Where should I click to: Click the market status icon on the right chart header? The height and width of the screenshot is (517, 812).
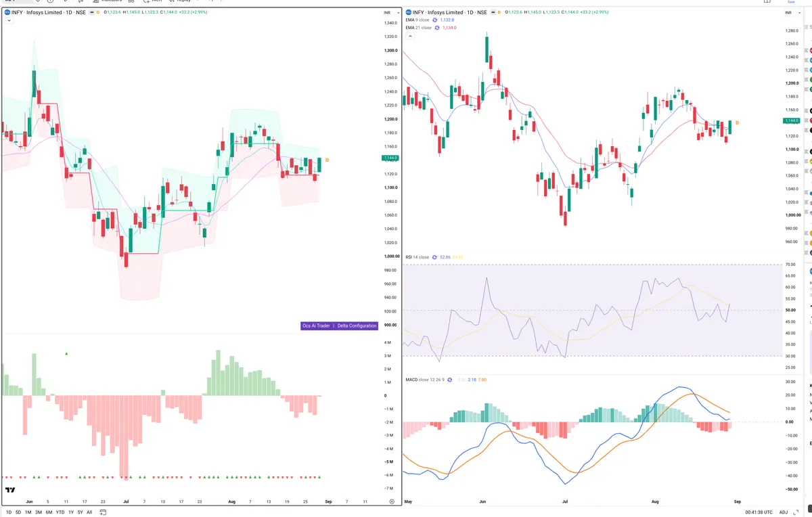493,13
